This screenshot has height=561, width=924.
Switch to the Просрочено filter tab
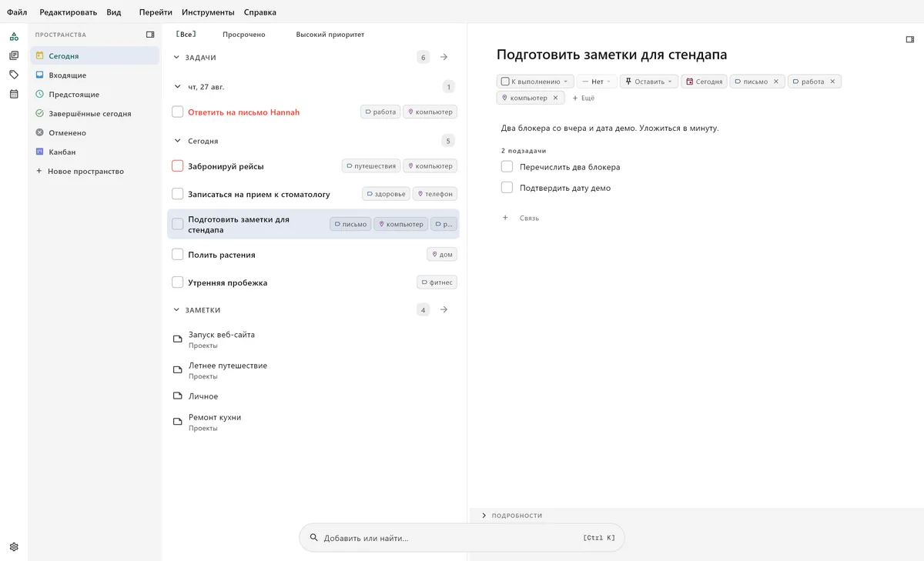[244, 35]
